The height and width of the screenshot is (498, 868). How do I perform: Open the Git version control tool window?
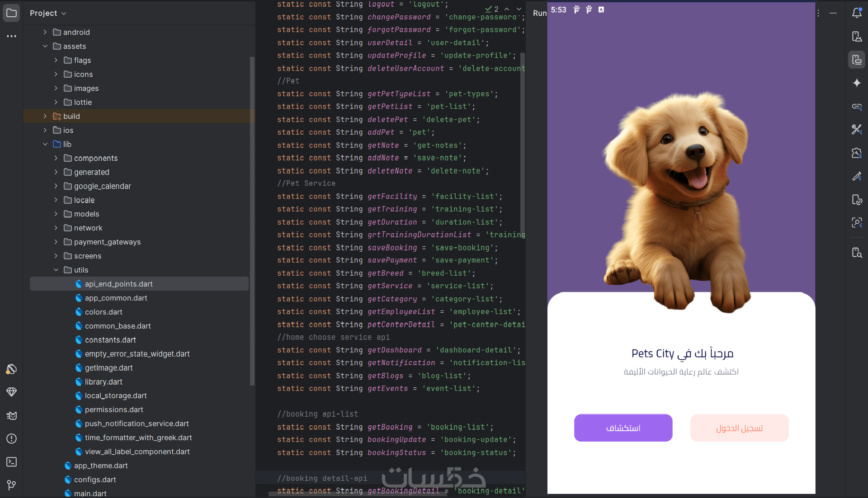click(x=12, y=485)
